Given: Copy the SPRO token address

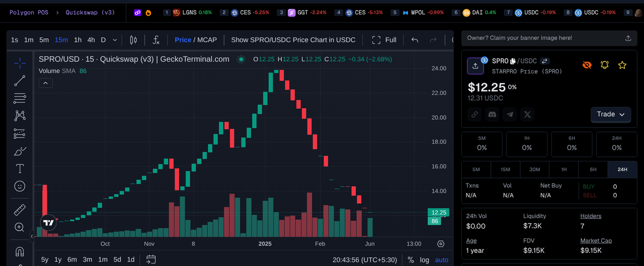Looking at the screenshot, I should click(x=513, y=61).
